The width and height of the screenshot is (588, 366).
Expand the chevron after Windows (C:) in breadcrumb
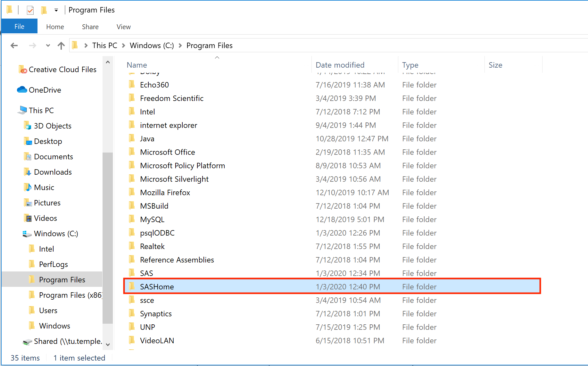pos(180,46)
